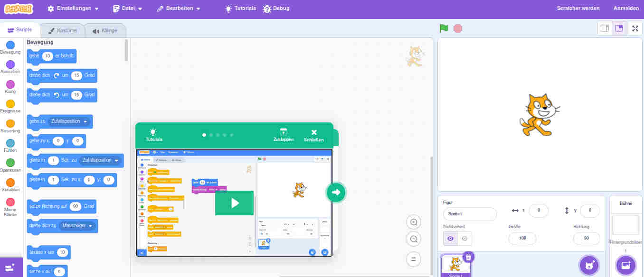Open the Debug option
The image size is (644, 277).
point(276,9)
